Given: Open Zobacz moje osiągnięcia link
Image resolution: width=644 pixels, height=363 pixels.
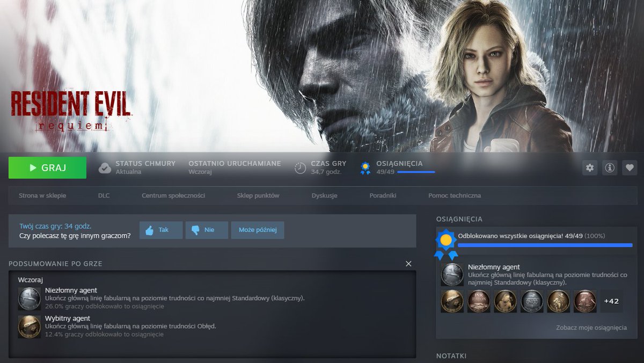Looking at the screenshot, I should click(x=591, y=328).
